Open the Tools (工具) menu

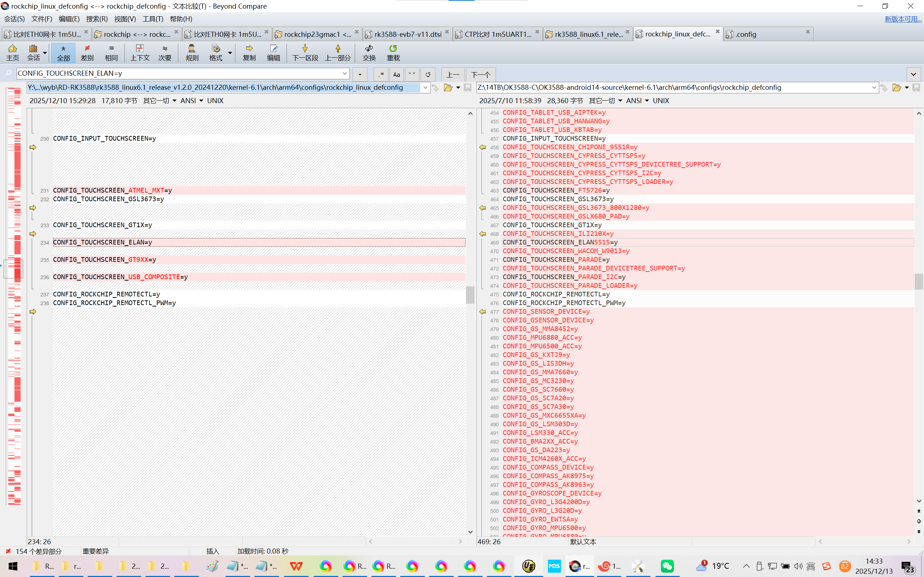tap(152, 19)
